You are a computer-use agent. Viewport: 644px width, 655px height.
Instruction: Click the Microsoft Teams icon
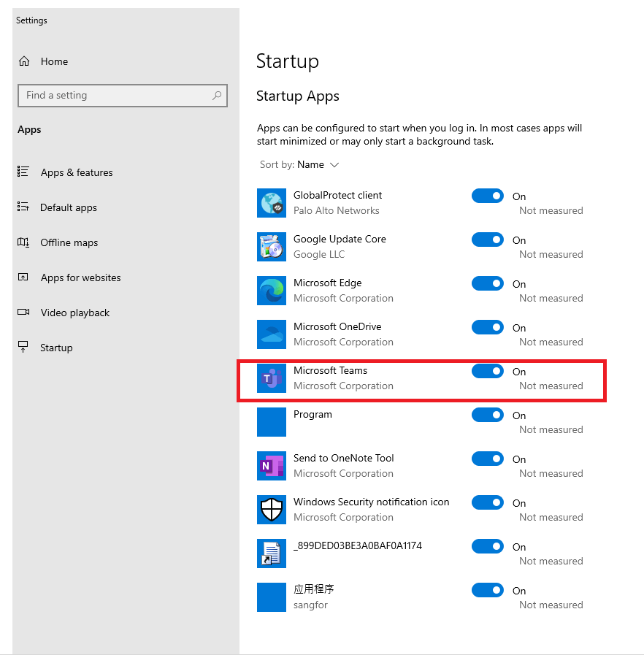tap(272, 378)
